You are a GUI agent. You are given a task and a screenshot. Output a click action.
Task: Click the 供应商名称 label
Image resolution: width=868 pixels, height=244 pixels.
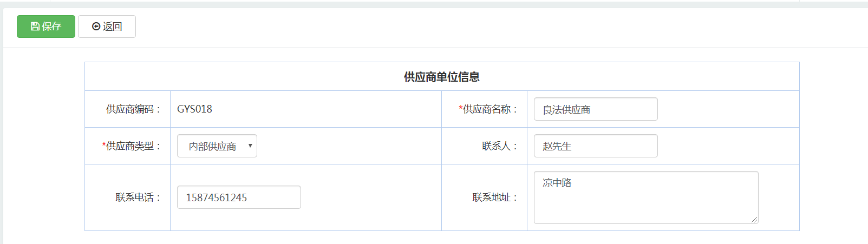coord(489,109)
